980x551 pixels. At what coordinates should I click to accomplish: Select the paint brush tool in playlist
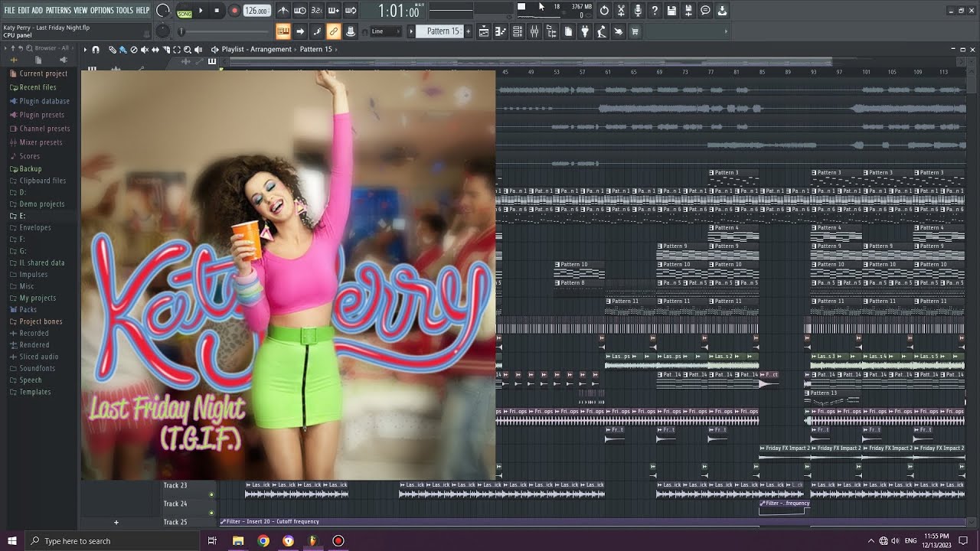(x=122, y=49)
